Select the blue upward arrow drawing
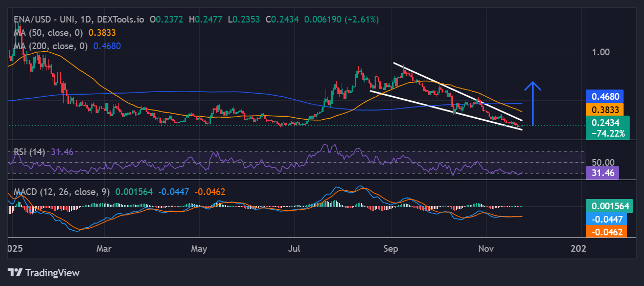Viewport: 644px width, 286px height. (x=533, y=103)
